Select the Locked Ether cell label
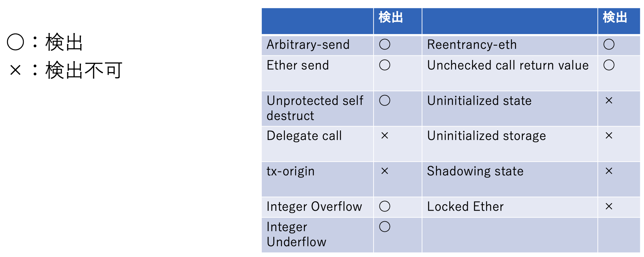The height and width of the screenshot is (257, 644). pyautogui.click(x=465, y=207)
